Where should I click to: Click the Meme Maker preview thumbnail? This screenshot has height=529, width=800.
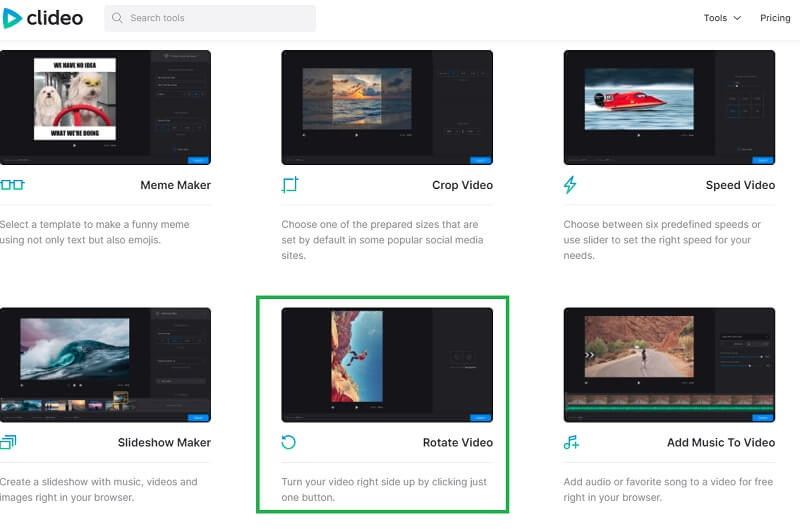tap(105, 107)
